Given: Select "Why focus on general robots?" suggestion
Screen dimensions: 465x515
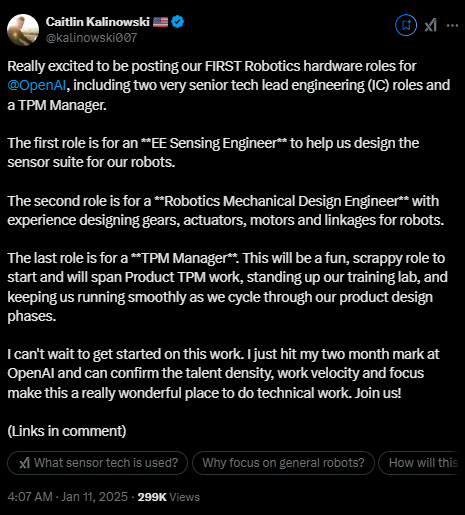Looking at the screenshot, I should point(283,463).
